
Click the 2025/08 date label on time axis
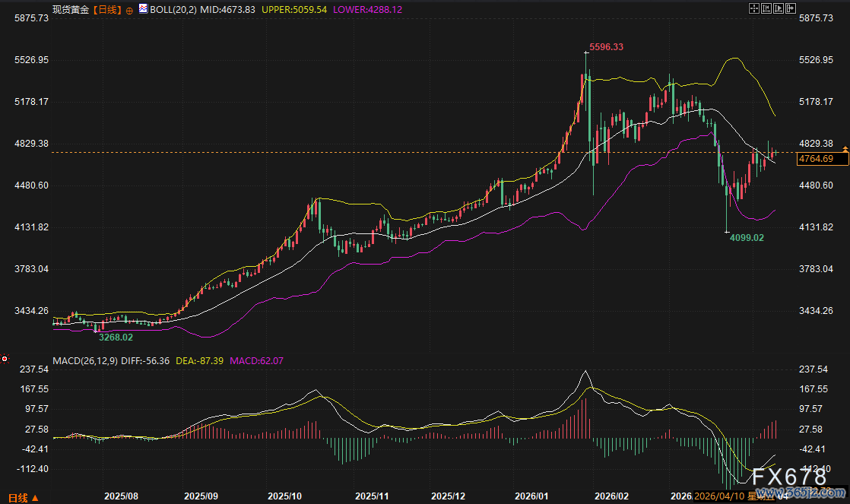121,496
